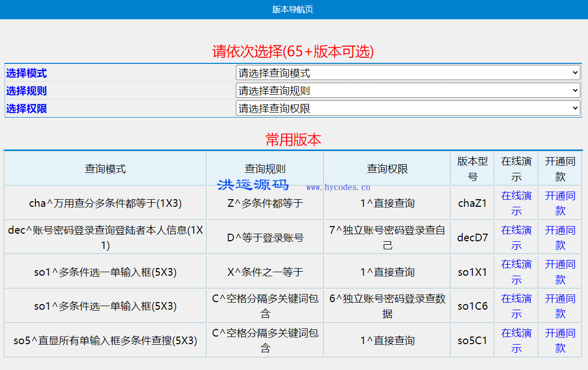The image size is (588, 370).
Task: Click rule cell Z^多条件都等于
Action: pyautogui.click(x=265, y=203)
